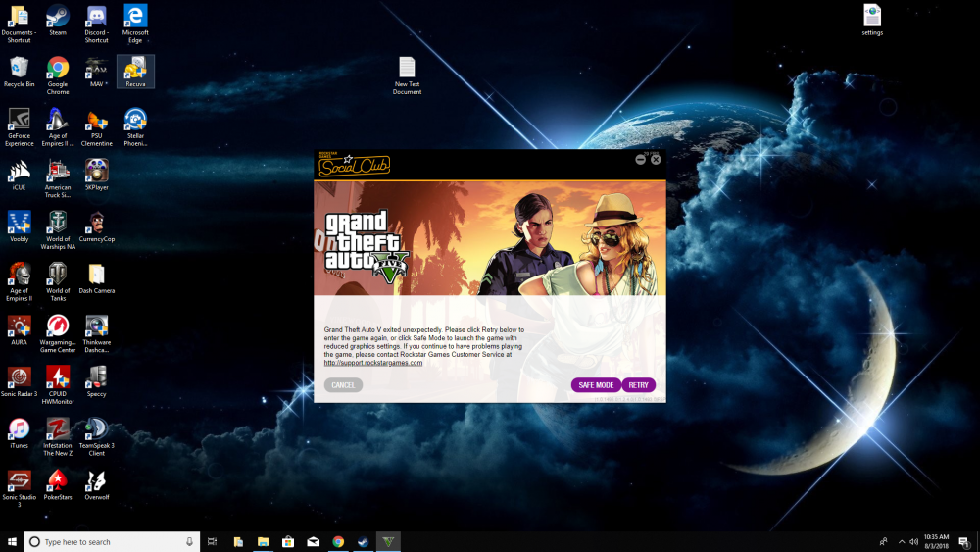Open the taskbar clock and calendar
980x552 pixels.
[x=936, y=541]
